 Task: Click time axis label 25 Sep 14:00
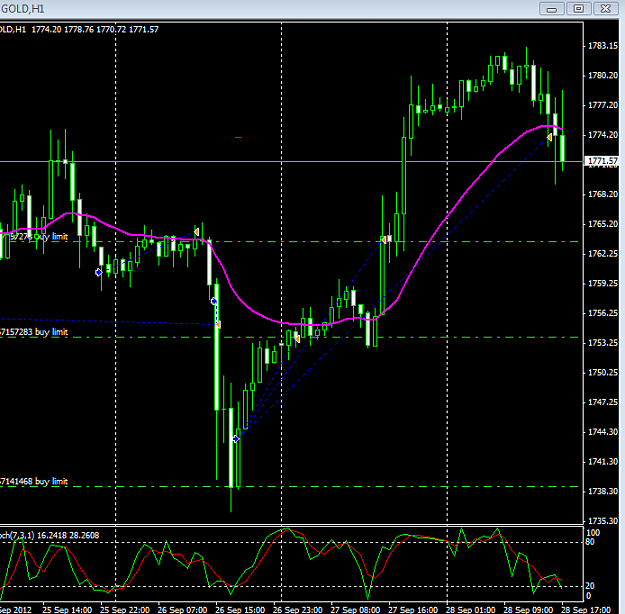point(67,610)
